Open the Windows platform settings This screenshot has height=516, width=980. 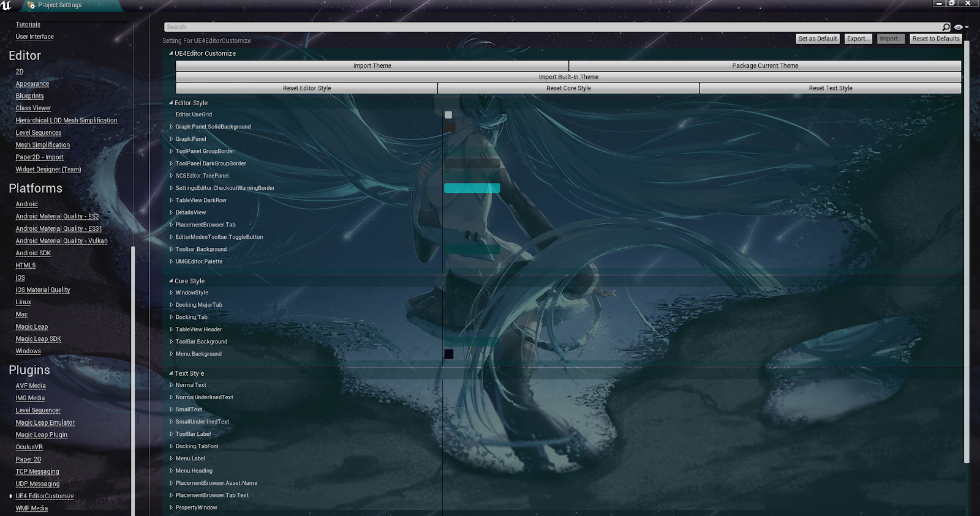pyautogui.click(x=28, y=351)
